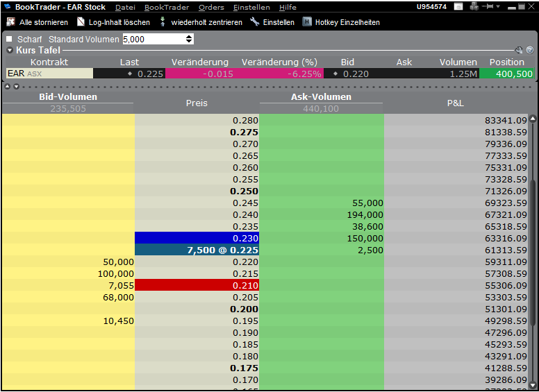Click the Hotkey Einzelheiten icon
Screen dimensions: 539x392
tap(307, 22)
